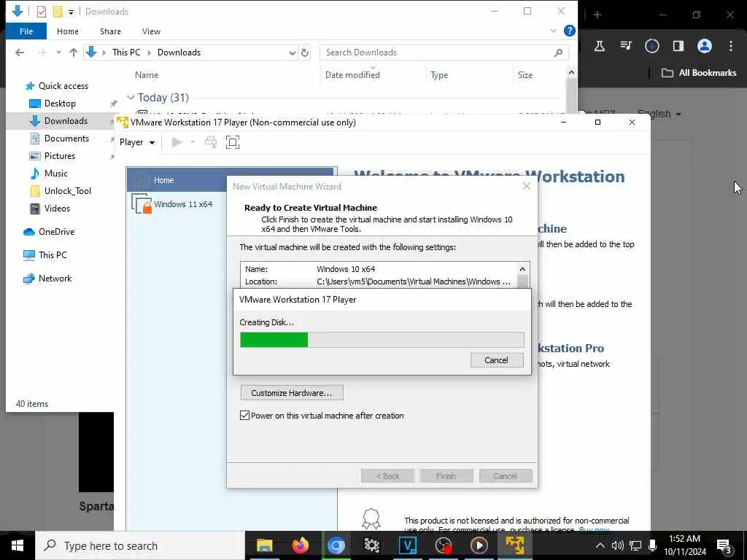
Task: Open the browser three-dot menu
Action: (x=731, y=46)
